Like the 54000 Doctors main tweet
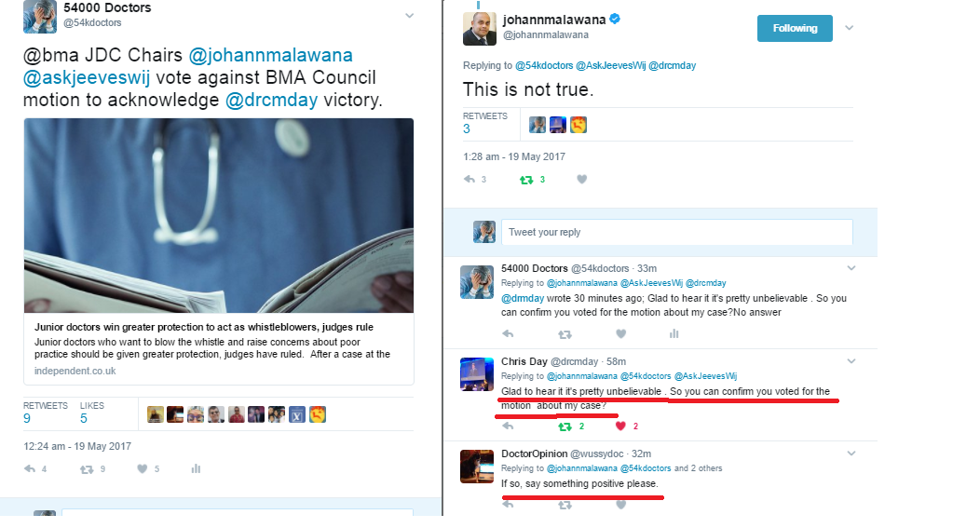 (x=142, y=468)
